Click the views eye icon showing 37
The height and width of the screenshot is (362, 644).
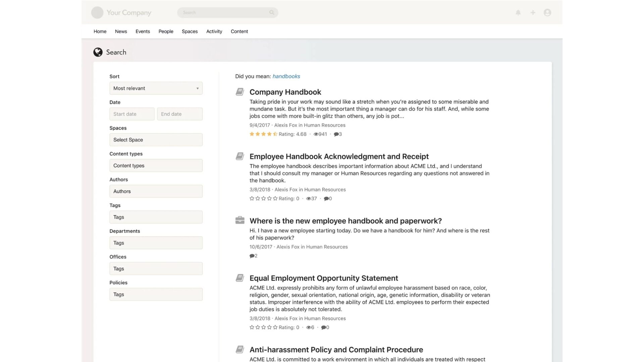309,198
